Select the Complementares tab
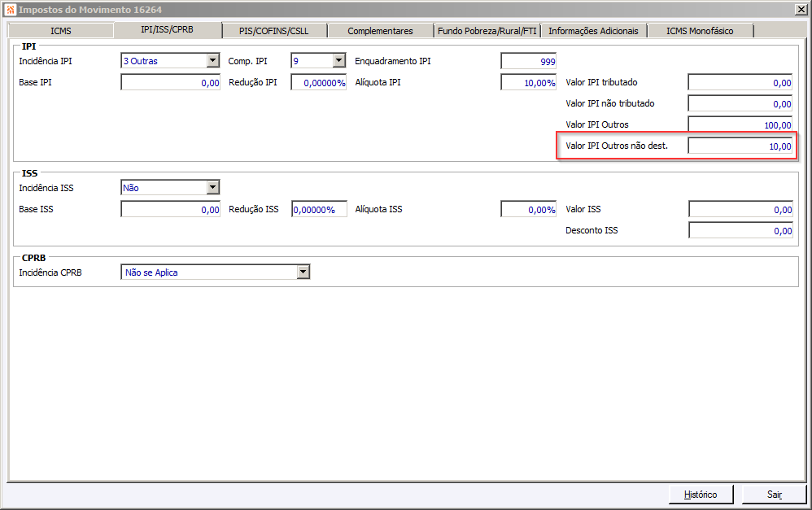Image resolution: width=812 pixels, height=510 pixels. tap(380, 31)
